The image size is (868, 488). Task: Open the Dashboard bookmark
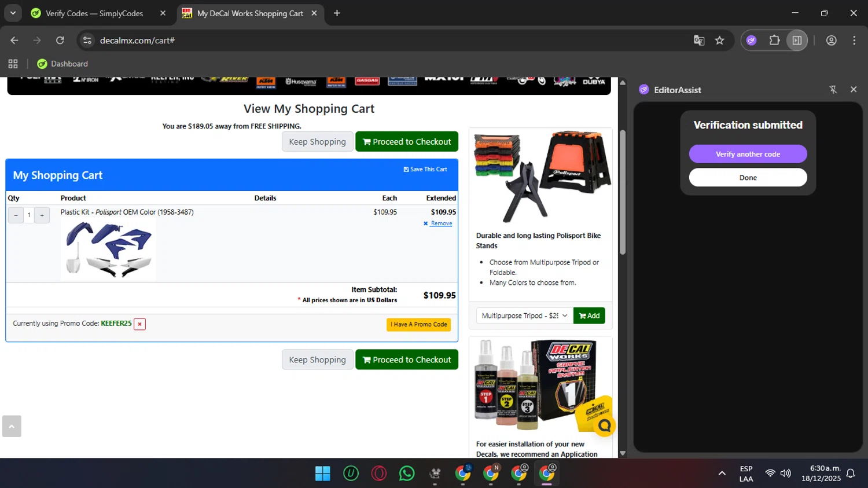[x=62, y=64]
